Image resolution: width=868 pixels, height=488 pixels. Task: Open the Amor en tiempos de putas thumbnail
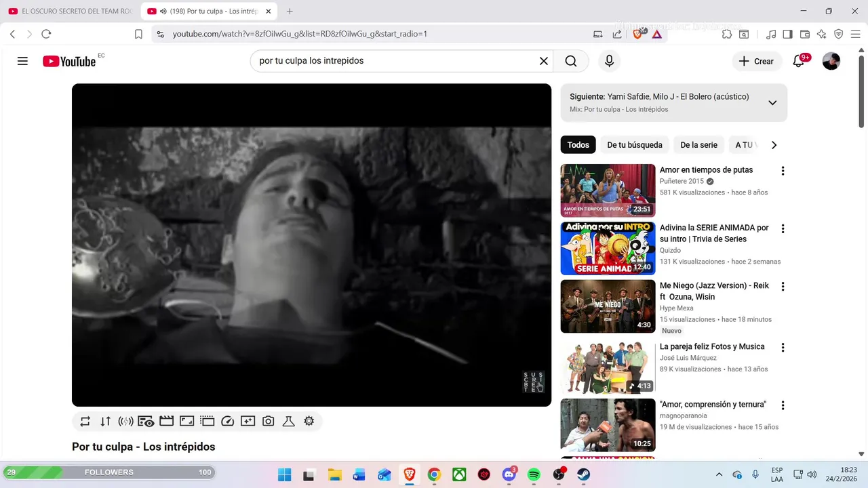pos(608,190)
